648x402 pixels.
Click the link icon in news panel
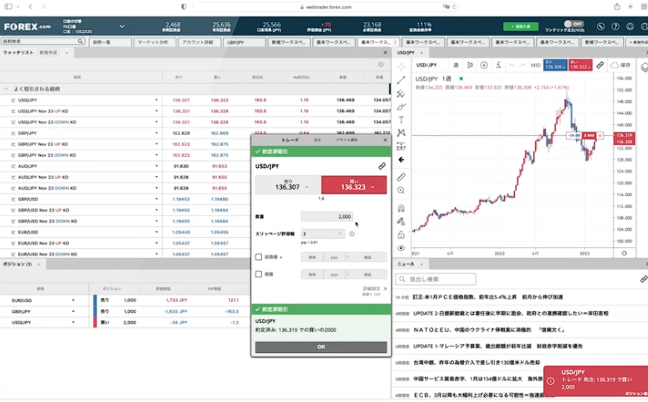(643, 279)
